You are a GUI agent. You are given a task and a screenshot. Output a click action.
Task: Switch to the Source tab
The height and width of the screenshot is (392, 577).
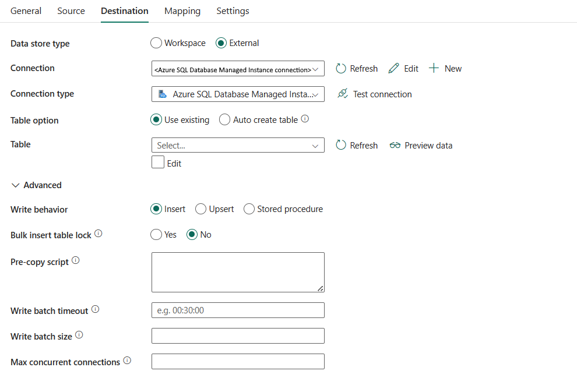[x=71, y=11]
